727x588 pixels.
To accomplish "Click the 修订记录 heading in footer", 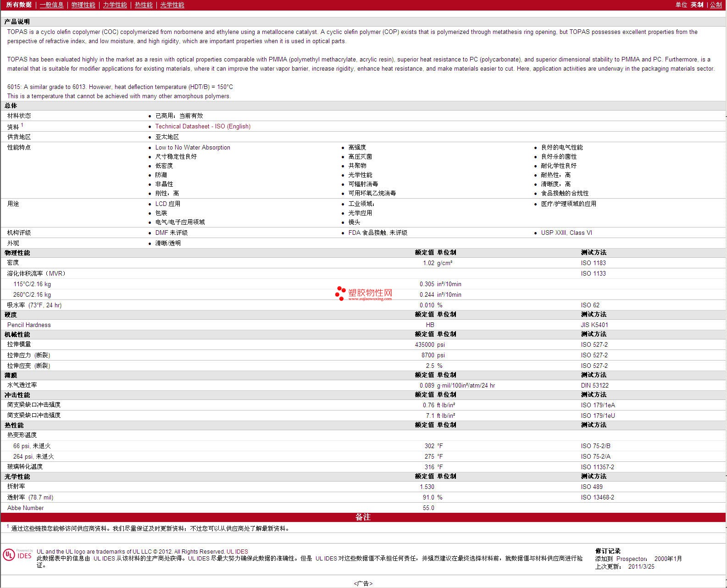I will point(608,551).
